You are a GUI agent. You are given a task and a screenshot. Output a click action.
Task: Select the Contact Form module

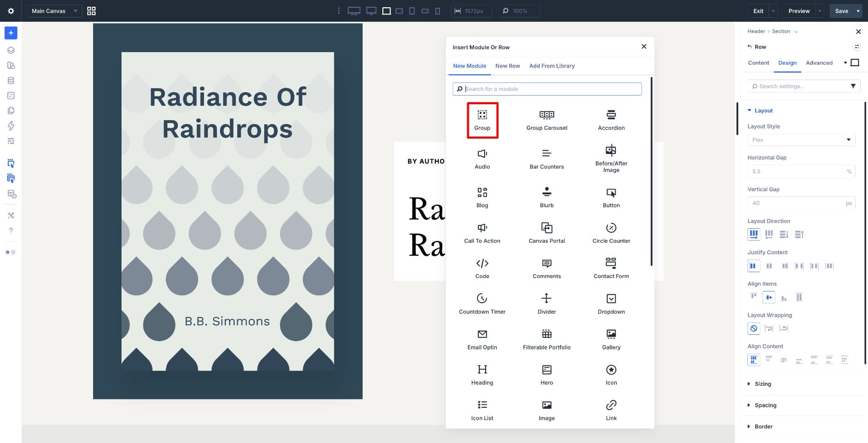tap(611, 268)
